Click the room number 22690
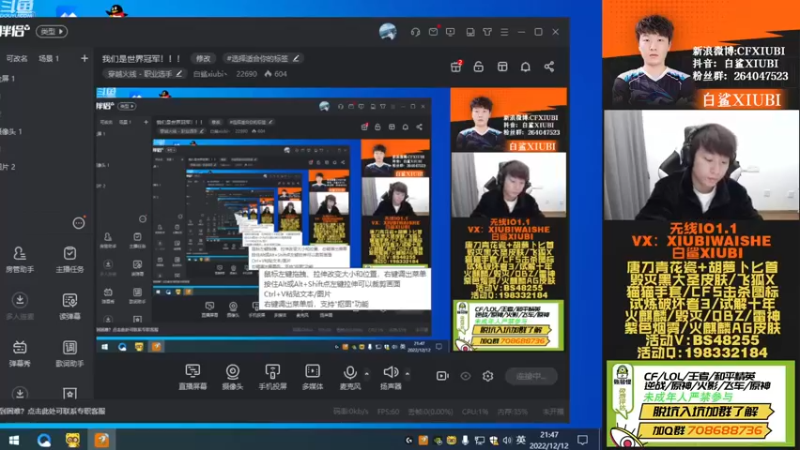This screenshot has height=450, width=800. coord(246,74)
